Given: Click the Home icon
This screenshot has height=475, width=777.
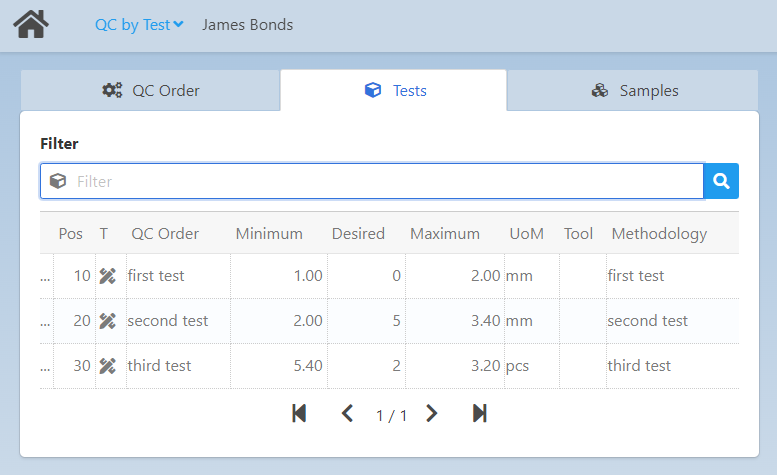Looking at the screenshot, I should (x=30, y=24).
